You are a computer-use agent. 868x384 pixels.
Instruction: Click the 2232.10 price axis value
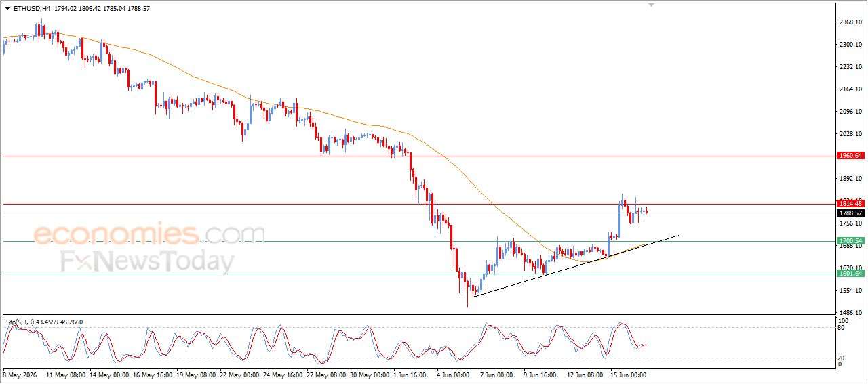[850, 67]
